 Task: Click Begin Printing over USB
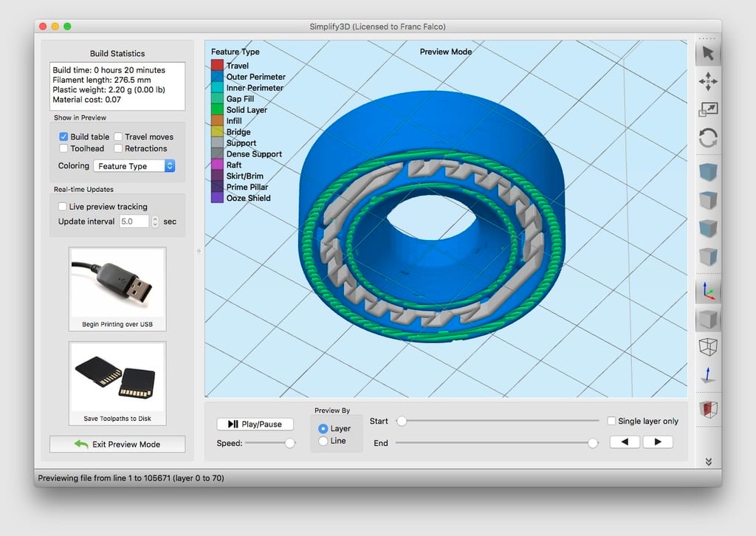[117, 288]
